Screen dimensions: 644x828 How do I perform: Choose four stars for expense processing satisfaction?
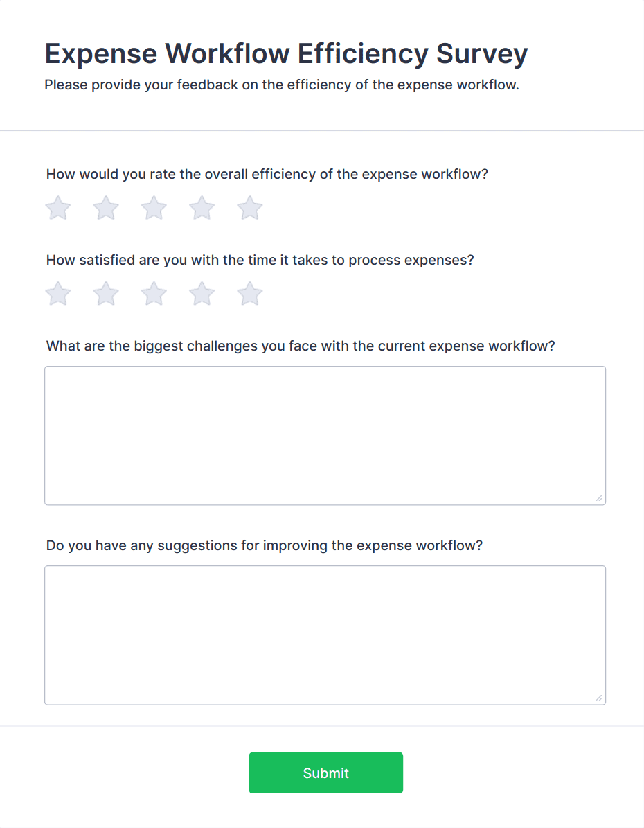coord(201,293)
